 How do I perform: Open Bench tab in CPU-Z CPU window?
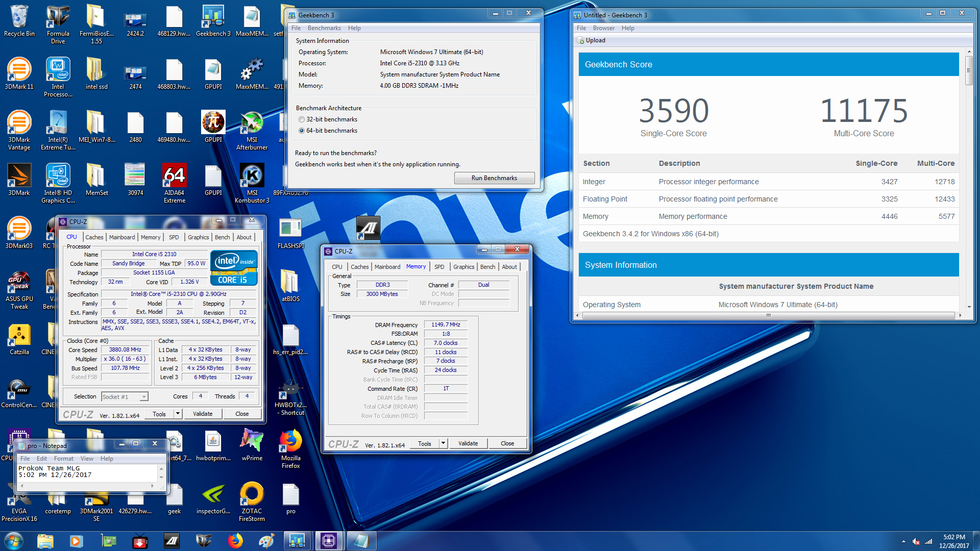pos(222,237)
